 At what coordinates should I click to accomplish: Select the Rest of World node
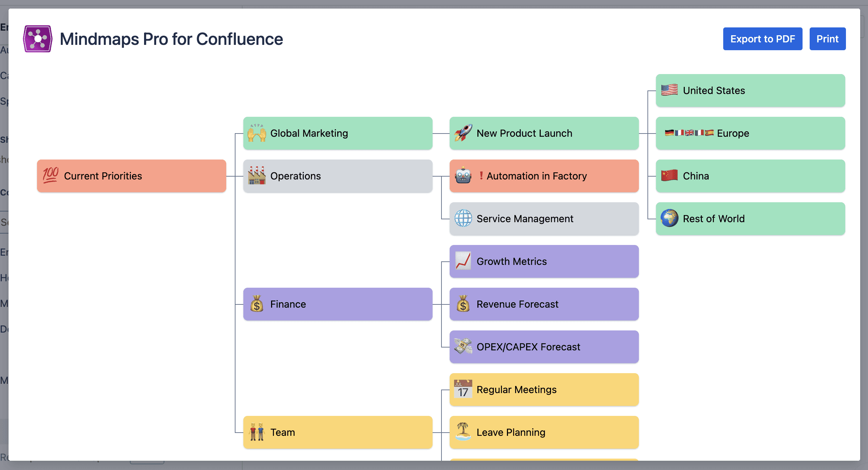[x=751, y=219]
